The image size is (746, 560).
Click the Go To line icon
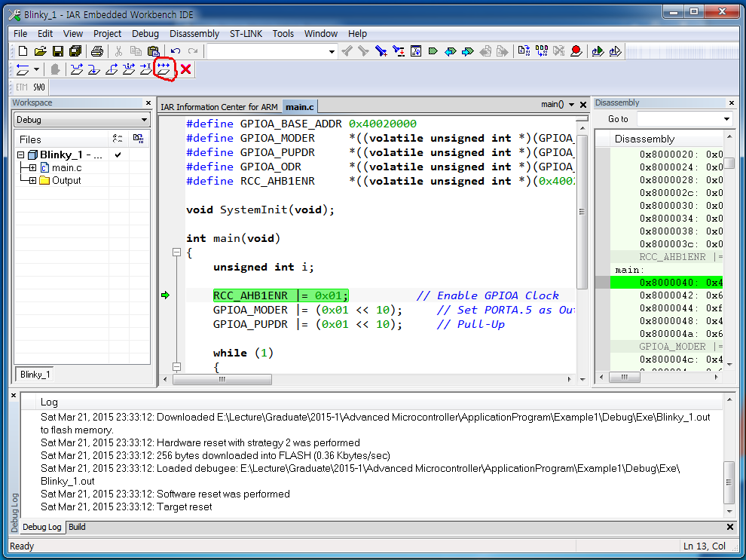pyautogui.click(x=416, y=51)
